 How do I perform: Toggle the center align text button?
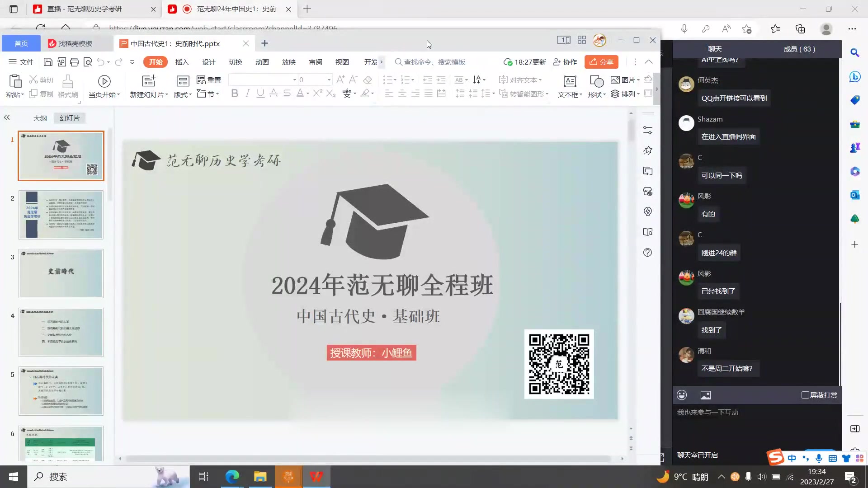402,94
